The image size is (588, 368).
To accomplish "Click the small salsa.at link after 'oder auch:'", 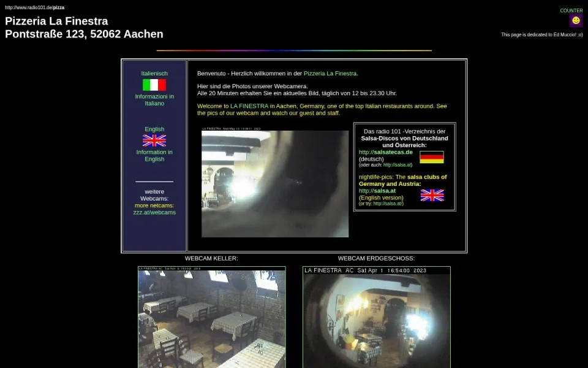I will [397, 165].
